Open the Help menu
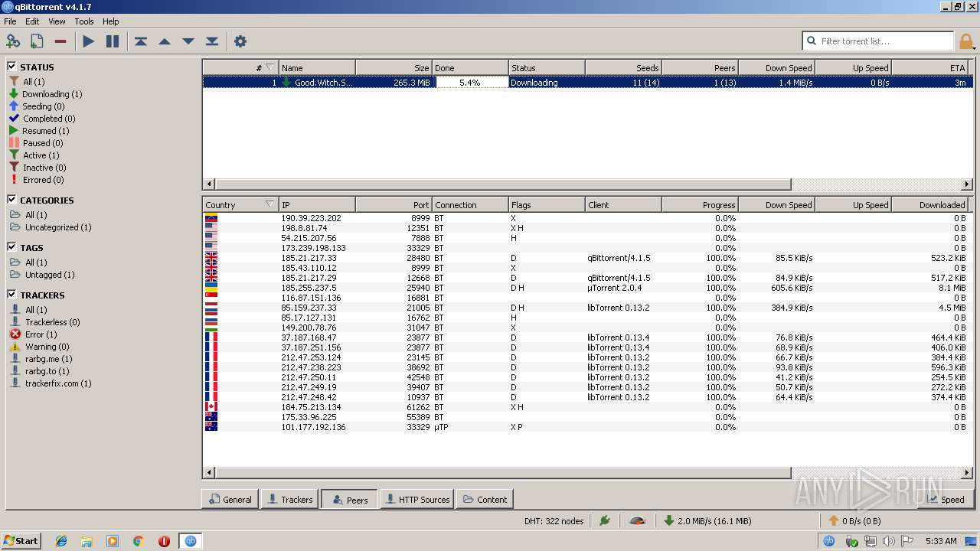The height and width of the screenshot is (551, 980). [111, 21]
